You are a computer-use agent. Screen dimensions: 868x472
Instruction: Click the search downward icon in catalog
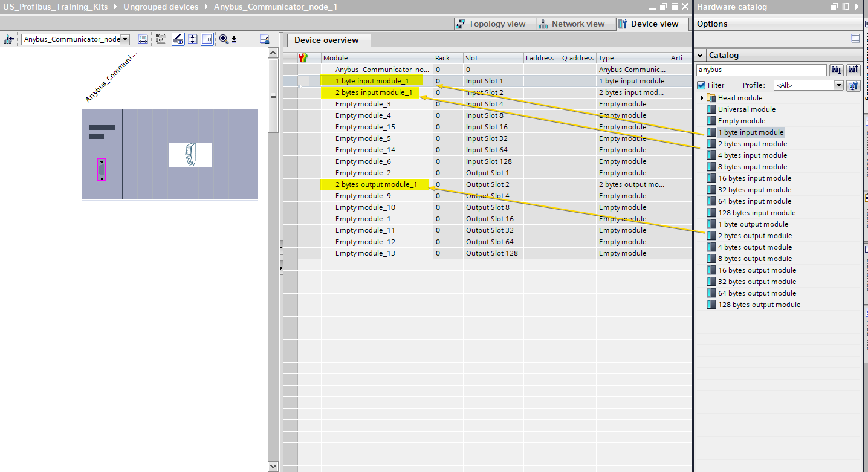click(x=837, y=70)
